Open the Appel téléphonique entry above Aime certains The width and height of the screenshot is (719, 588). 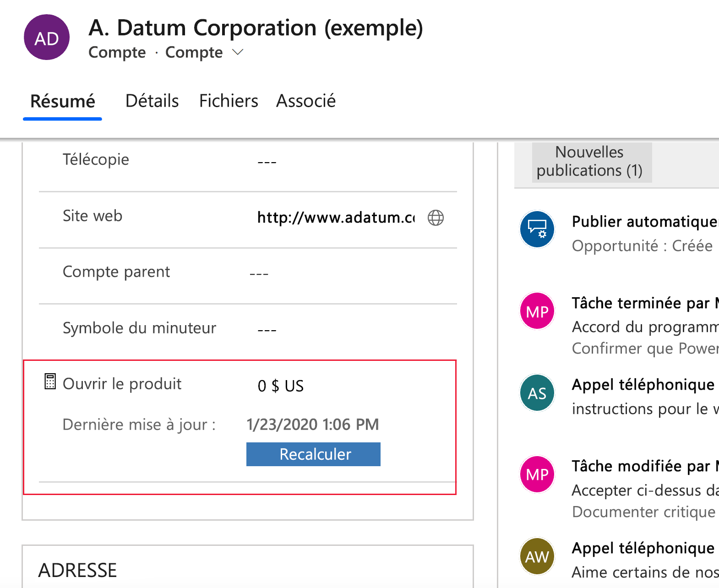pyautogui.click(x=643, y=549)
